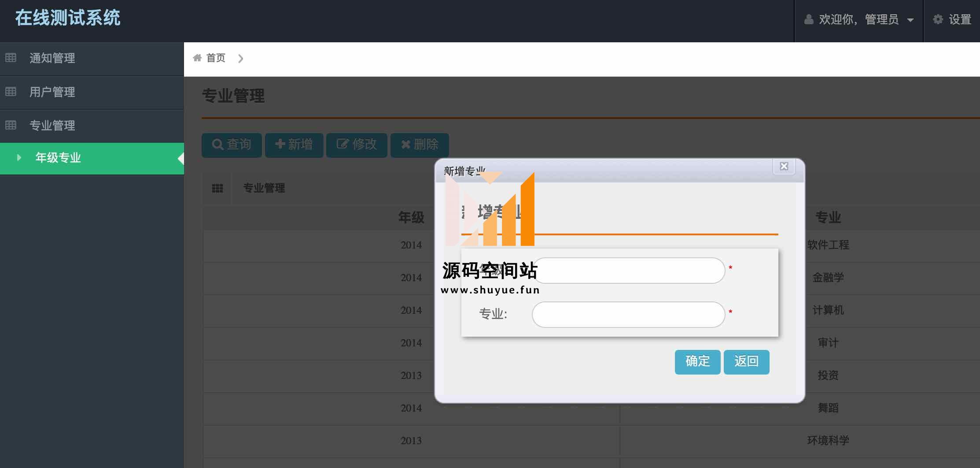Select the 投资 row cell
Image resolution: width=980 pixels, height=468 pixels.
click(x=828, y=375)
